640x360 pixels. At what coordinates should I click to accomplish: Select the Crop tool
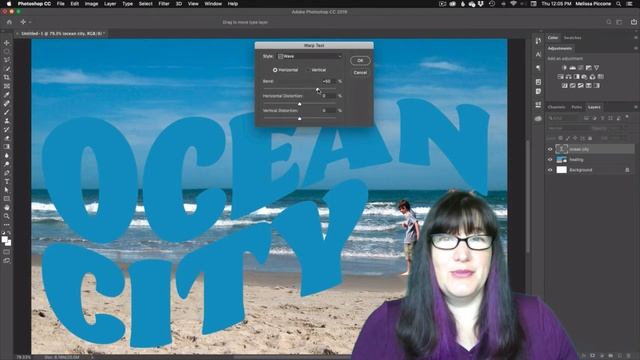[x=7, y=77]
